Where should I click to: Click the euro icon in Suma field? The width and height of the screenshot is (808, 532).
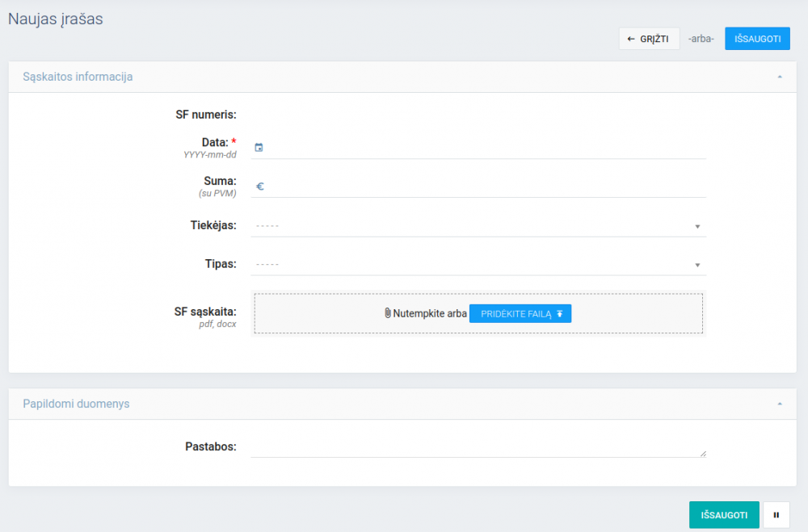pos(260,186)
